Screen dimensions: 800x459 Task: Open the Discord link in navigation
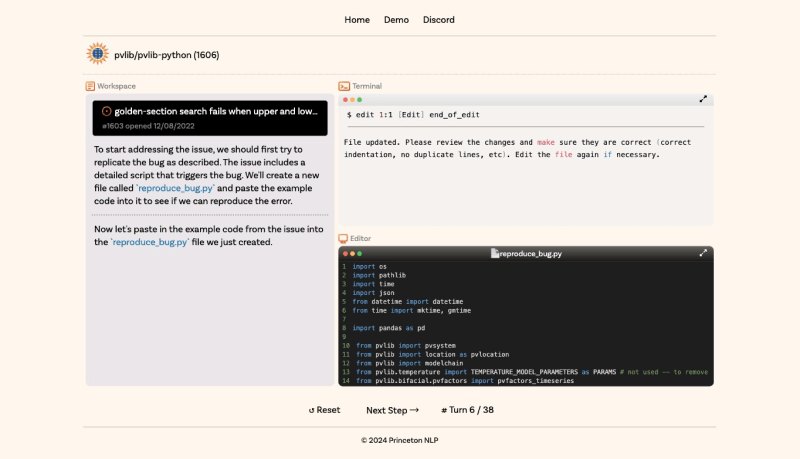pos(438,19)
